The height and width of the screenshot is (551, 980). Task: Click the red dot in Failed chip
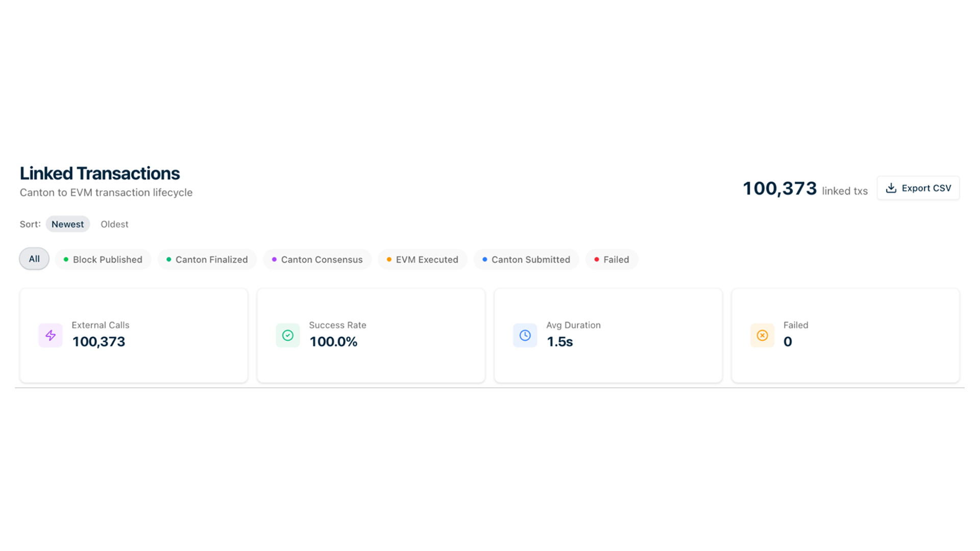596,259
